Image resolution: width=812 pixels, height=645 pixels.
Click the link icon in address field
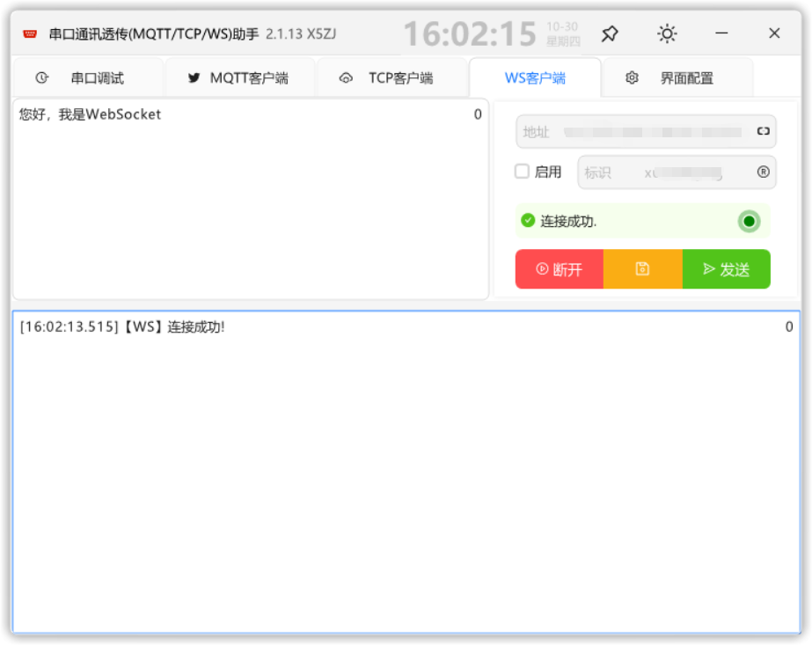tap(763, 131)
